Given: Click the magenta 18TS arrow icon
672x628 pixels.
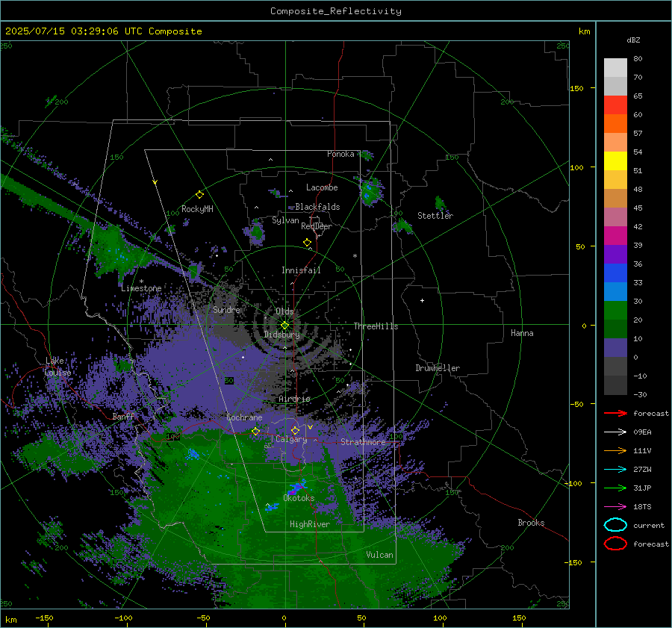Looking at the screenshot, I should tap(615, 507).
